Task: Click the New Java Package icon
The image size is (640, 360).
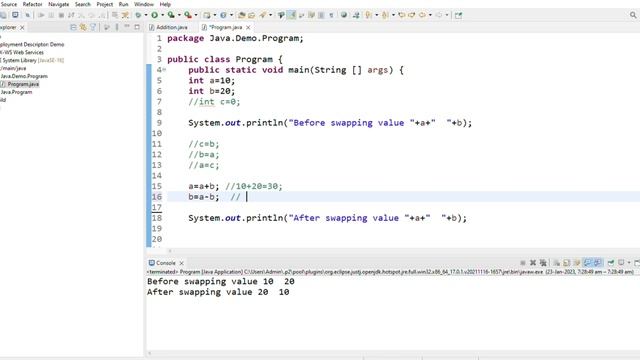Action: (x=207, y=15)
